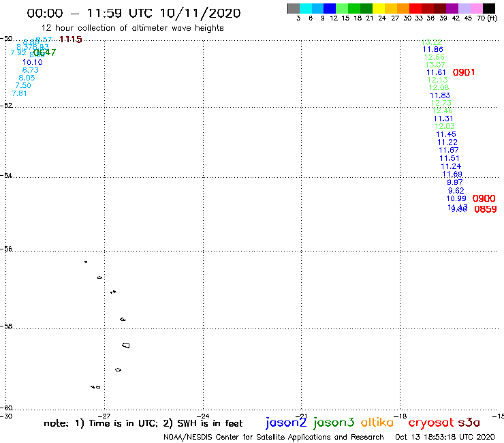Click the -56 latitude axis label
This screenshot has width=504, height=443.
pos(6,249)
